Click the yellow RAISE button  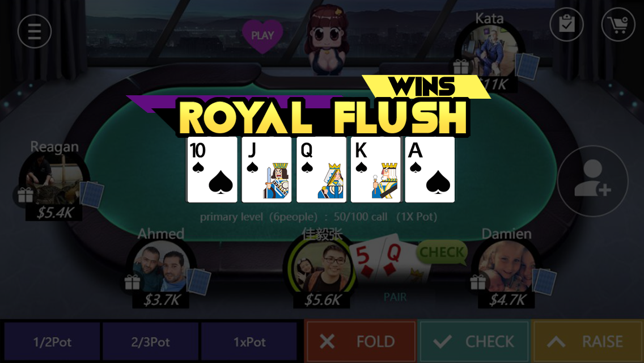click(x=587, y=341)
